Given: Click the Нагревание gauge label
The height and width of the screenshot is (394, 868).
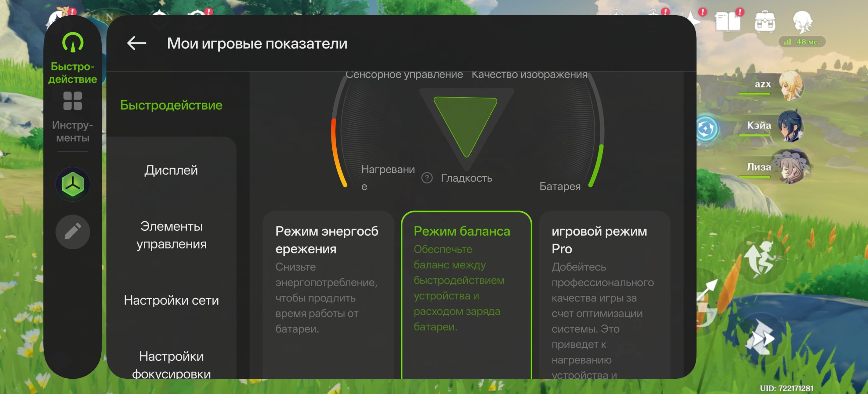Looking at the screenshot, I should (388, 178).
